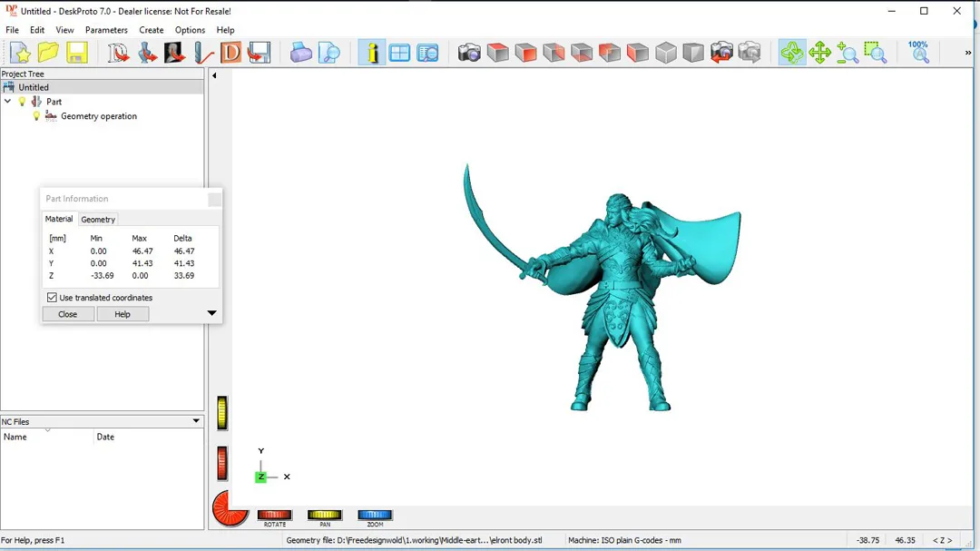Click the red circular rotation dial
This screenshot has width=980, height=551.
[x=230, y=508]
